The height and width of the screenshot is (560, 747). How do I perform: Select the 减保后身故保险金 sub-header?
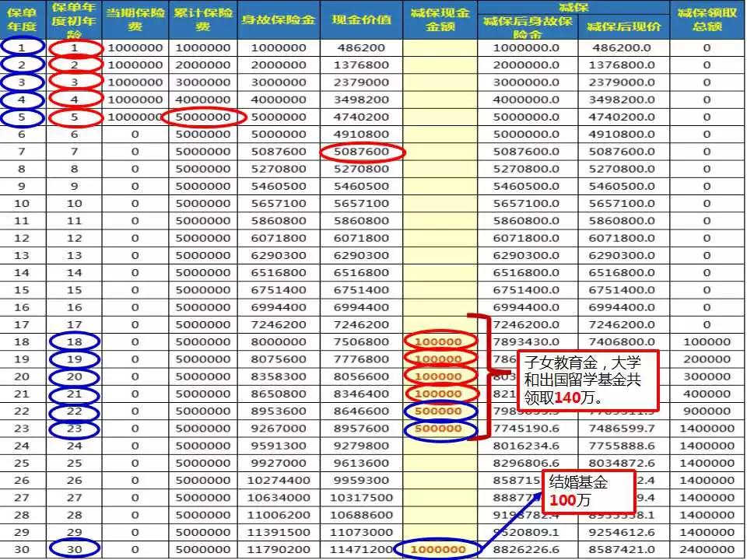pyautogui.click(x=528, y=28)
